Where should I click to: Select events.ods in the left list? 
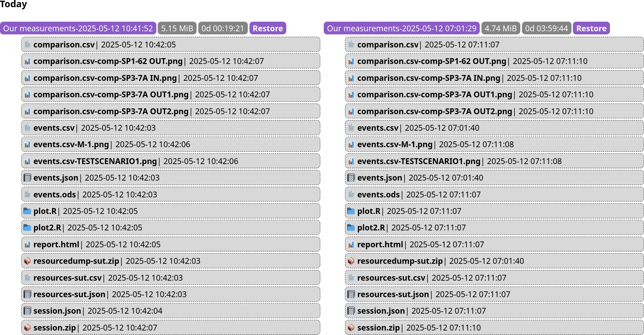(x=54, y=195)
